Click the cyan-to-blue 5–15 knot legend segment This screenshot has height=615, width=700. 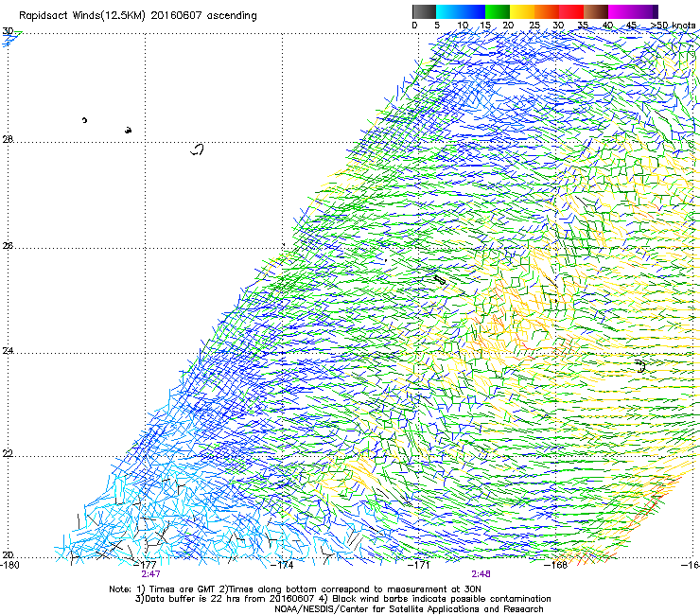[461, 11]
